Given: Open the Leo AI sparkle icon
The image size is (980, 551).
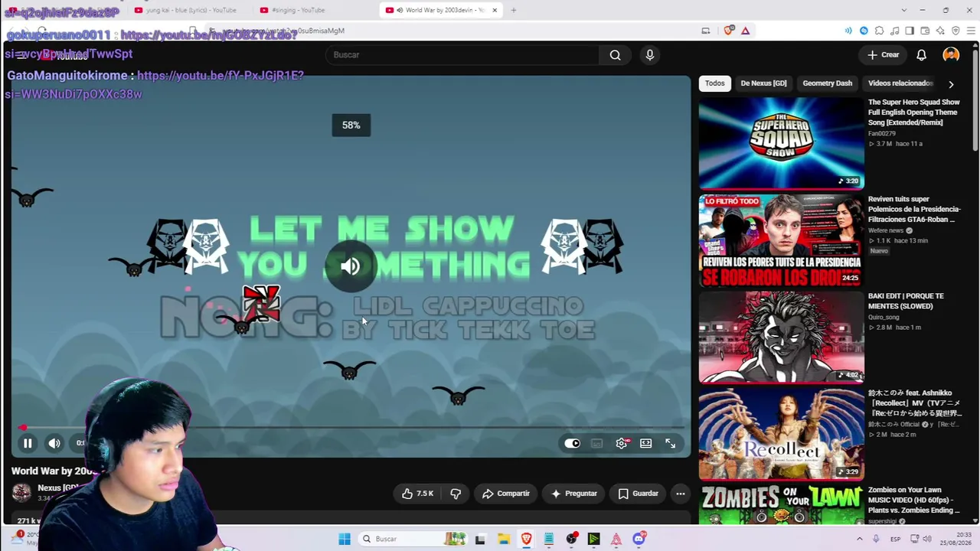Looking at the screenshot, I should 940,31.
